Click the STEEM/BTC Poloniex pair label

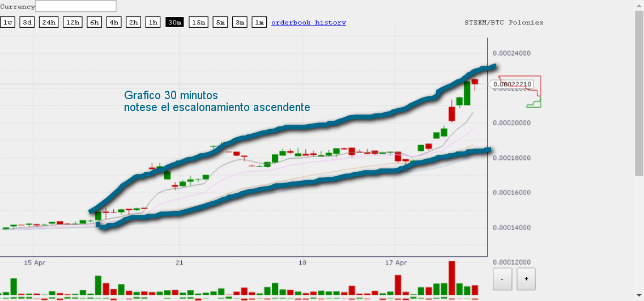[504, 23]
